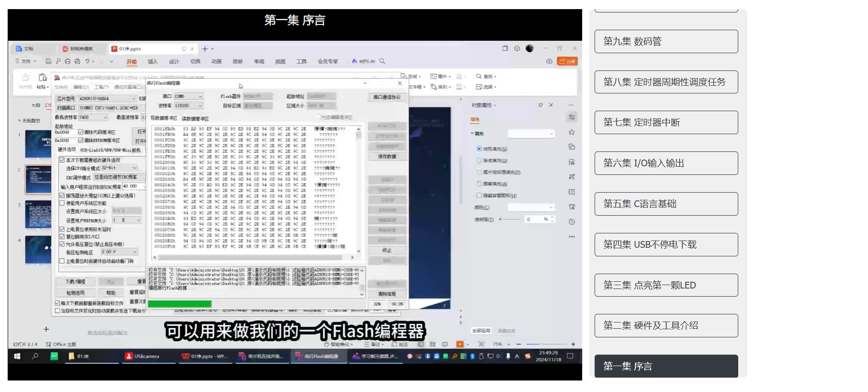Click the print preview icon in WPS toolbar
The image size is (868, 392).
click(77, 61)
